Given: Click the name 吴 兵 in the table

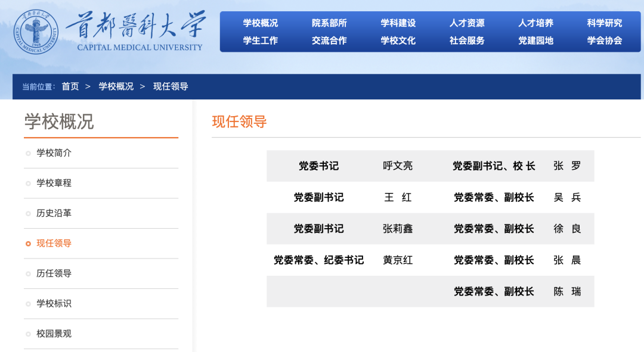Looking at the screenshot, I should pos(567,197).
